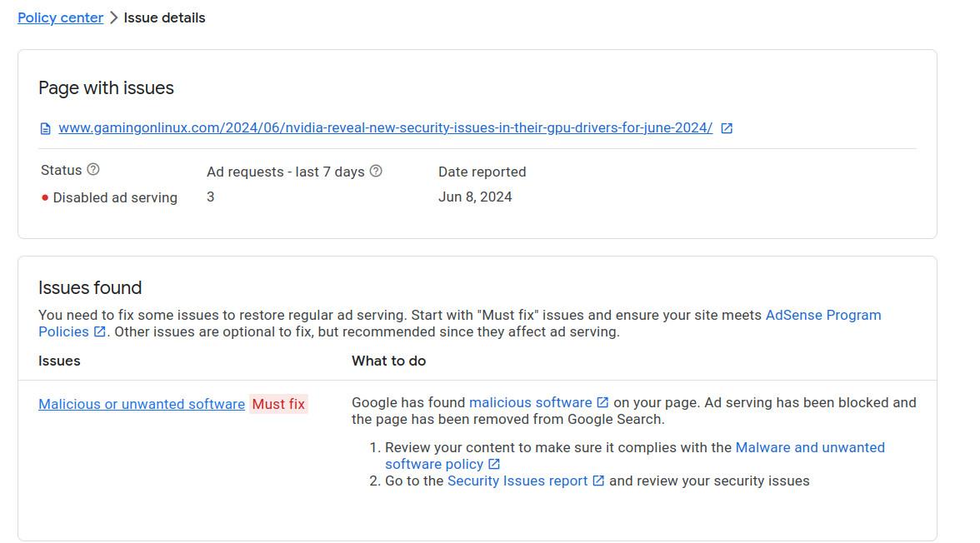Open the gamingonlinux.com page URL link
This screenshot has width=980, height=543.
(x=385, y=127)
